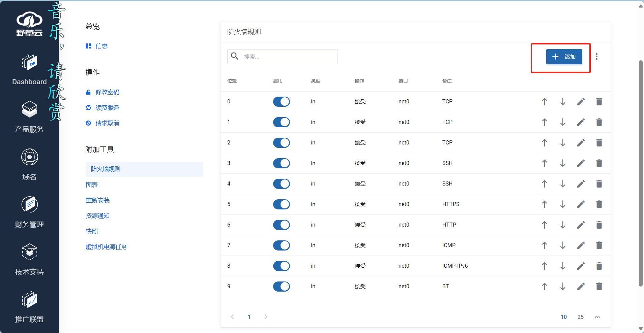The image size is (644, 333).
Task: Edit the rule at position 4
Action: coord(581,184)
